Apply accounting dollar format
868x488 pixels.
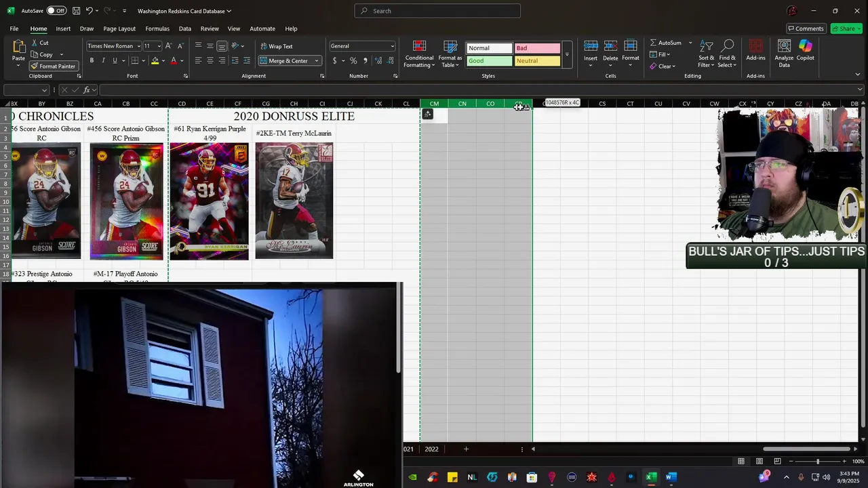tap(334, 60)
